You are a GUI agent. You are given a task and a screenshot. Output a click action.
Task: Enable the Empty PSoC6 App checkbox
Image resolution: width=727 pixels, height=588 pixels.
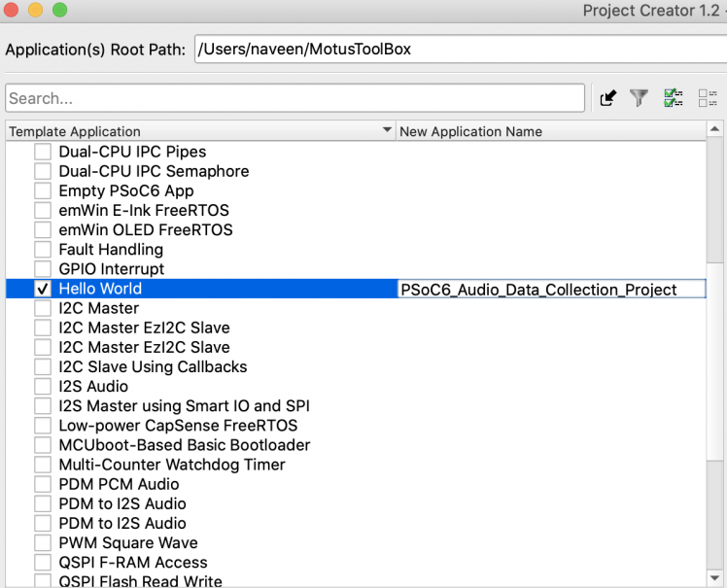43,190
